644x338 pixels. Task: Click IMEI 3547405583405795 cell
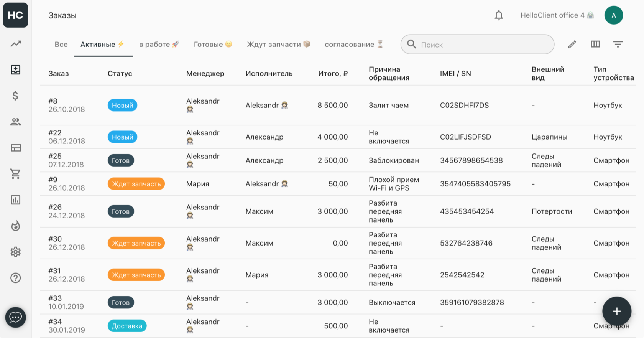(x=475, y=184)
